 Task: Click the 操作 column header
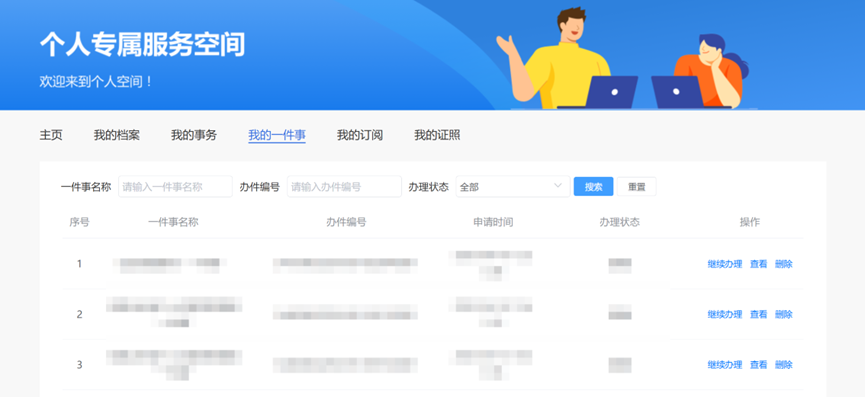750,222
